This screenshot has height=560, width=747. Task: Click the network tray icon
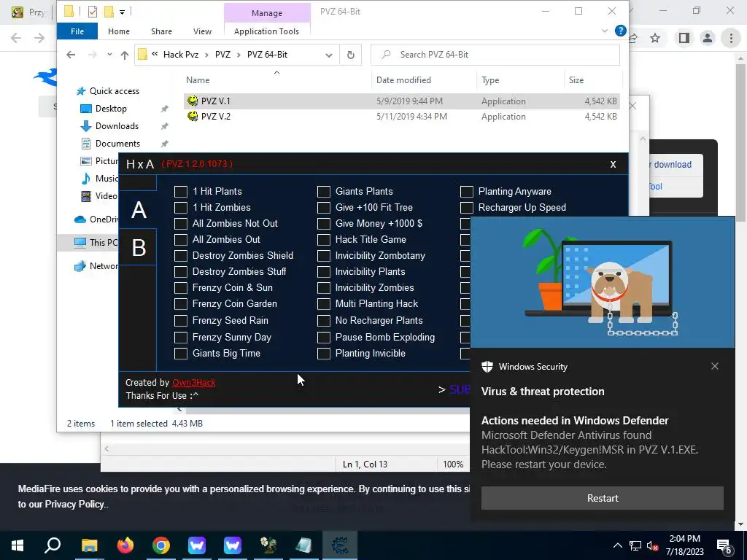[x=635, y=546]
